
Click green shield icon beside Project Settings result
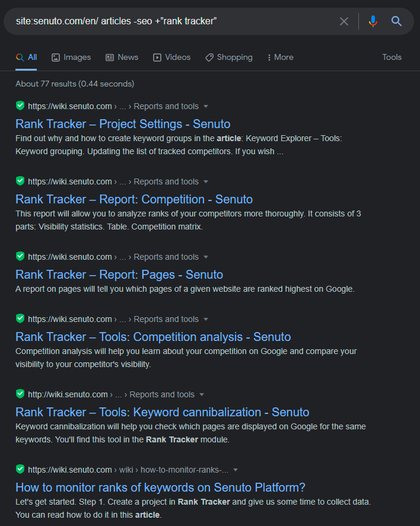(x=20, y=106)
